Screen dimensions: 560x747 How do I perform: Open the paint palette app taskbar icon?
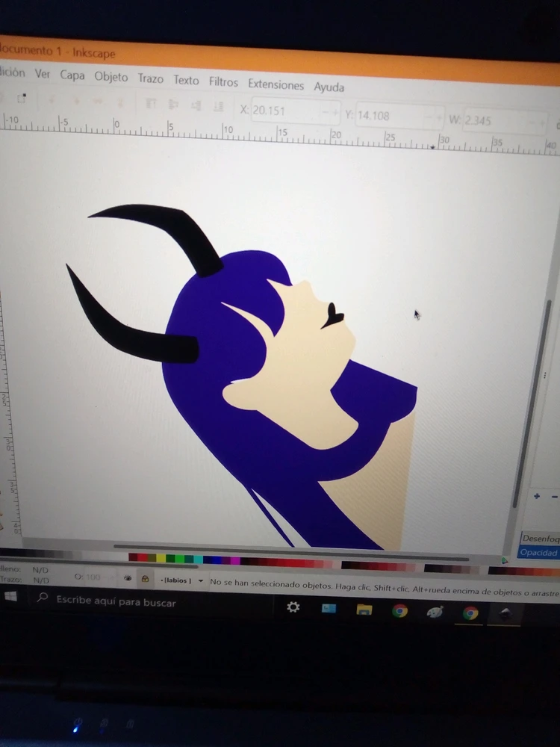(435, 612)
